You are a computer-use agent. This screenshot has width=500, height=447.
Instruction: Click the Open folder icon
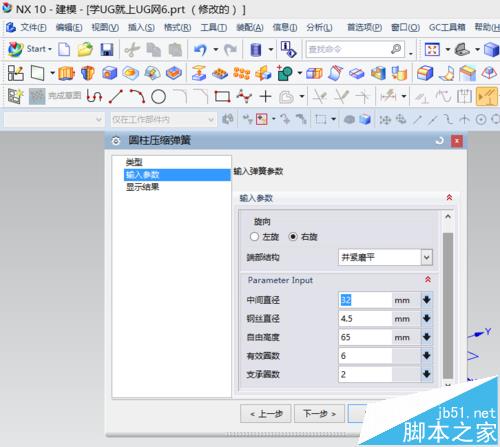[85, 50]
